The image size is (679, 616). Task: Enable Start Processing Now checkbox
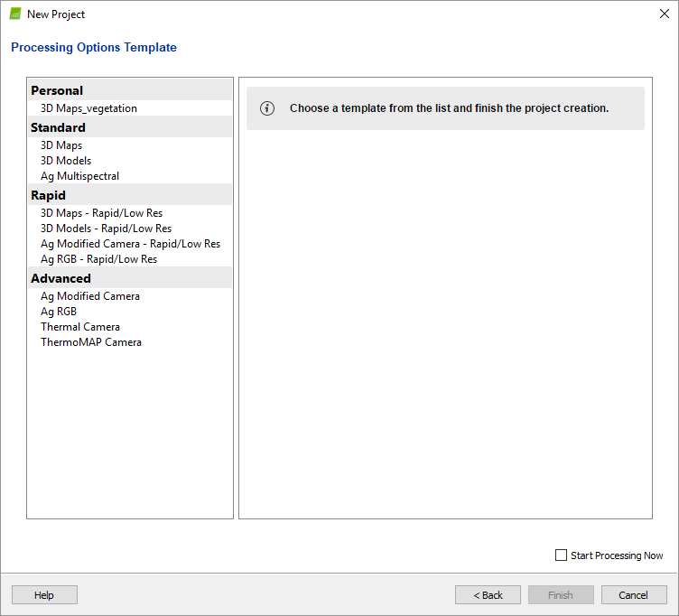pos(561,555)
